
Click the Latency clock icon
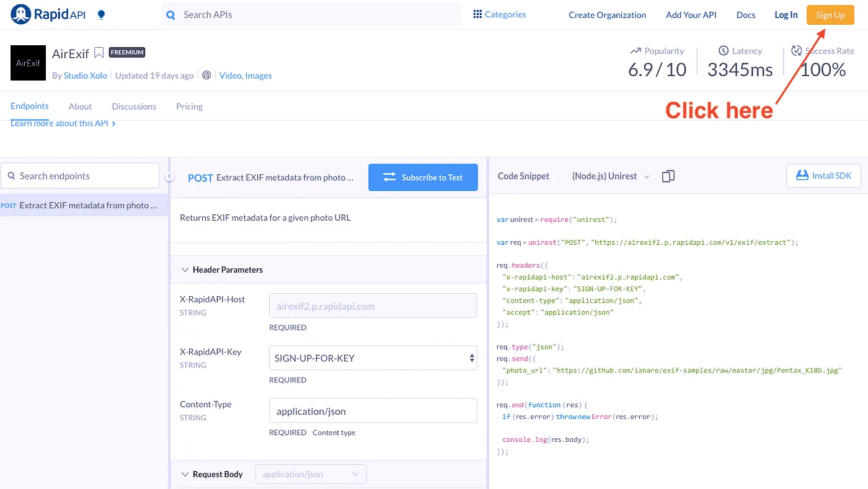pos(724,51)
